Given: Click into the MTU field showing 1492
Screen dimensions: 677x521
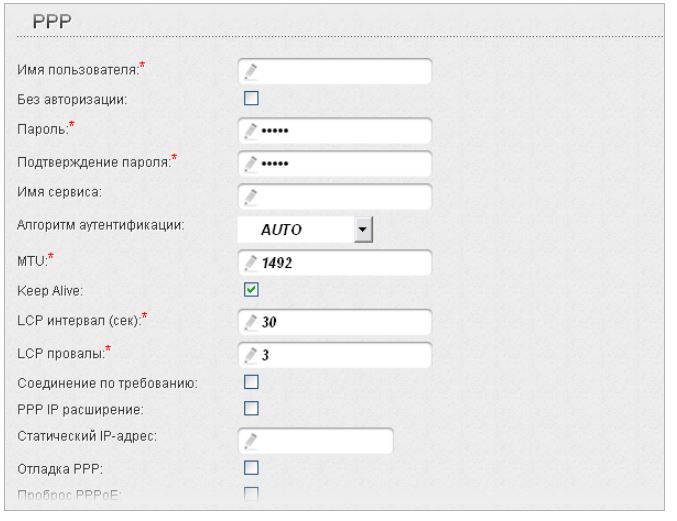Looking at the screenshot, I should coord(340,262).
